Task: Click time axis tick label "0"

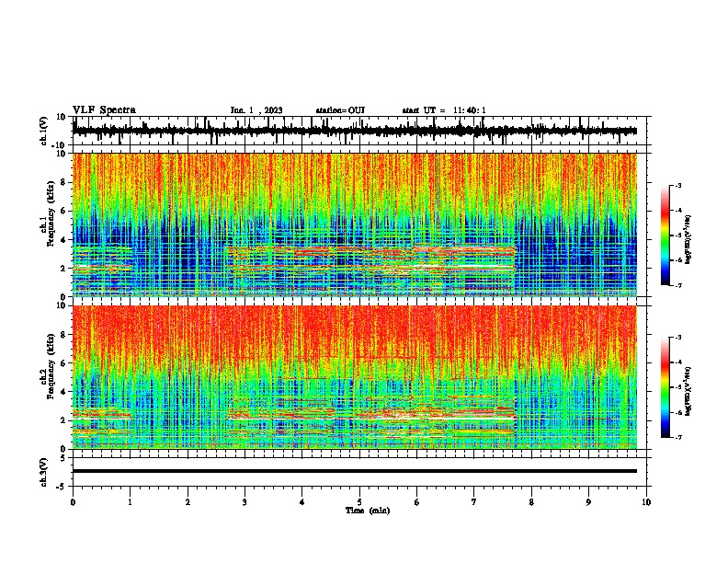Action: click(73, 502)
